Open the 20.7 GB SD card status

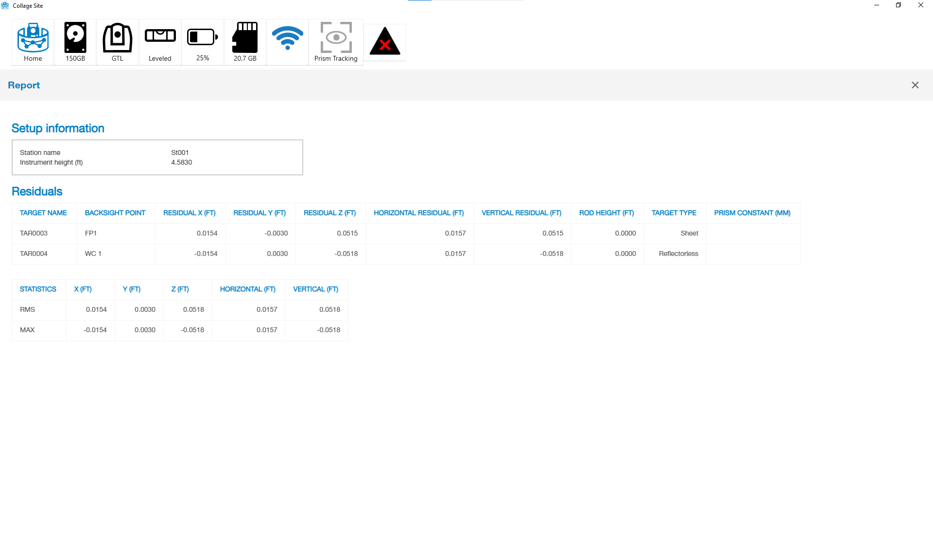coord(245,42)
